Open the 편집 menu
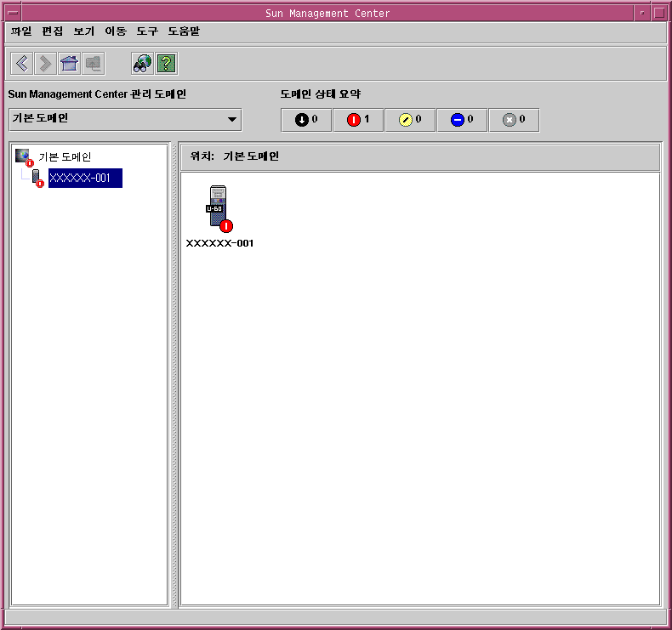The width and height of the screenshot is (672, 630). (53, 31)
